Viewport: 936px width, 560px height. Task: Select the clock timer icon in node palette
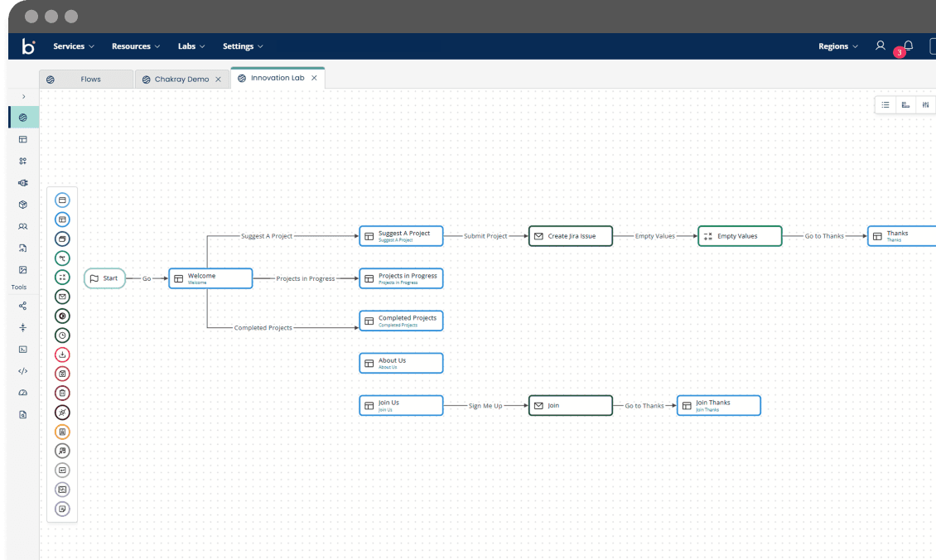tap(62, 336)
